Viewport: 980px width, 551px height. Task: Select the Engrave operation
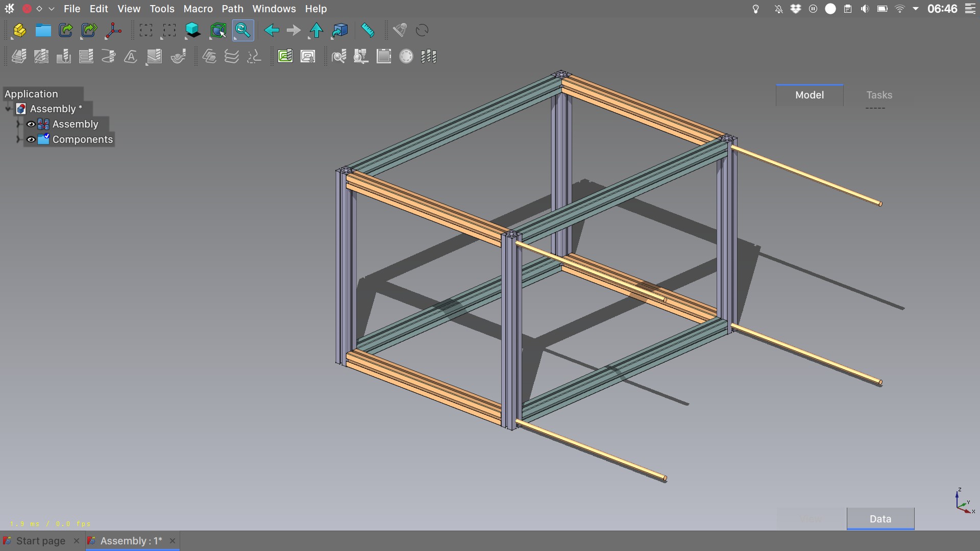[130, 56]
